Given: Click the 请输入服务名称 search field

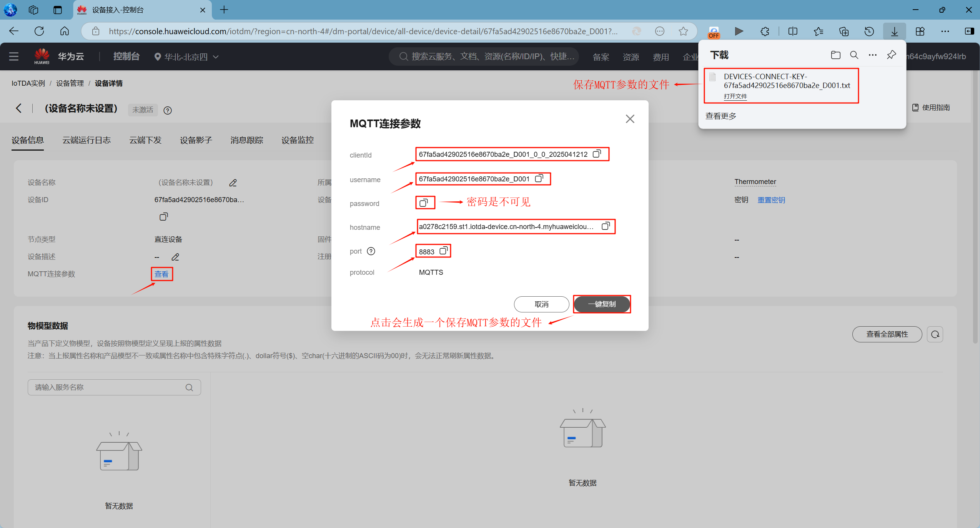Looking at the screenshot, I should [108, 387].
